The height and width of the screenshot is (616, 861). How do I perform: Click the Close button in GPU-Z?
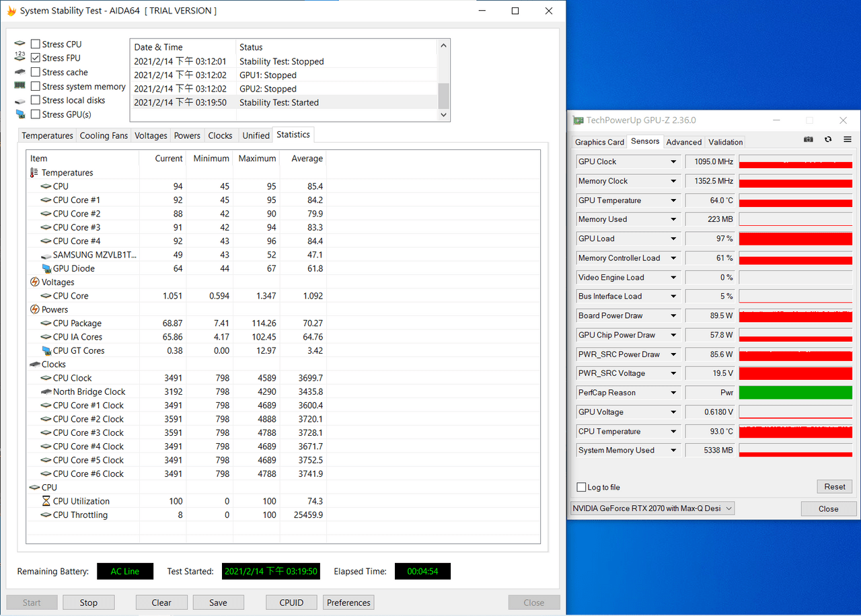[828, 508]
